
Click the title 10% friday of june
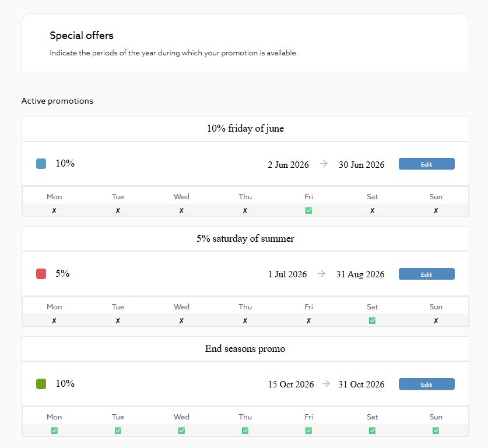click(x=245, y=128)
